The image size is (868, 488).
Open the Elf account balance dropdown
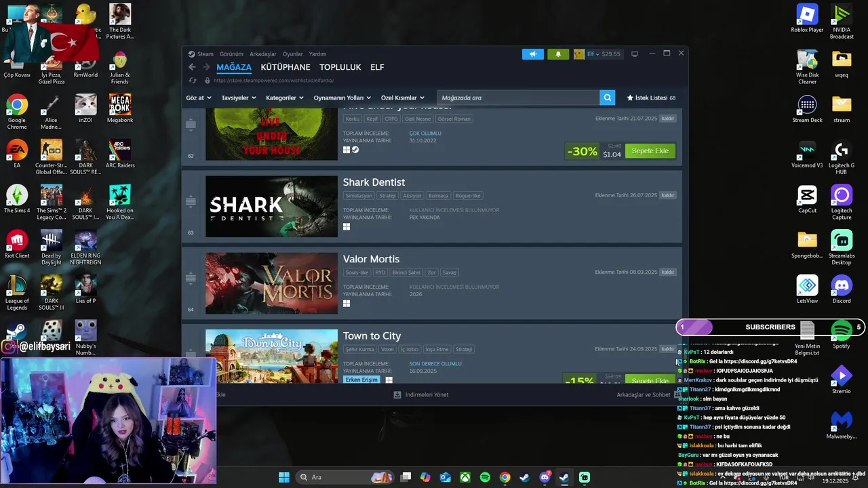point(604,54)
